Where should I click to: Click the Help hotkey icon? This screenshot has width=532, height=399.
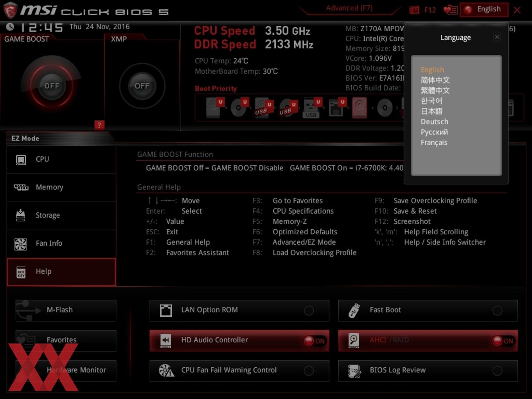(21, 272)
